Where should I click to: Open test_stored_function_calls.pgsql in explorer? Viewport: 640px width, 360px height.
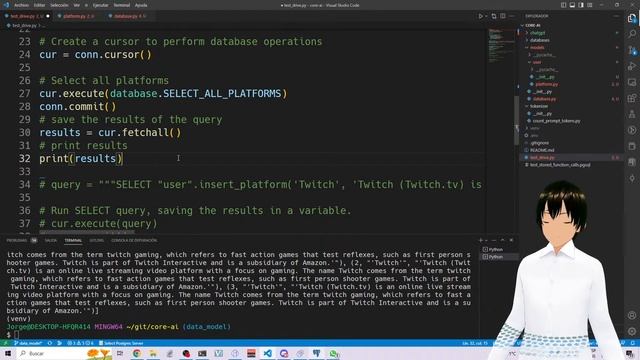pyautogui.click(x=560, y=165)
